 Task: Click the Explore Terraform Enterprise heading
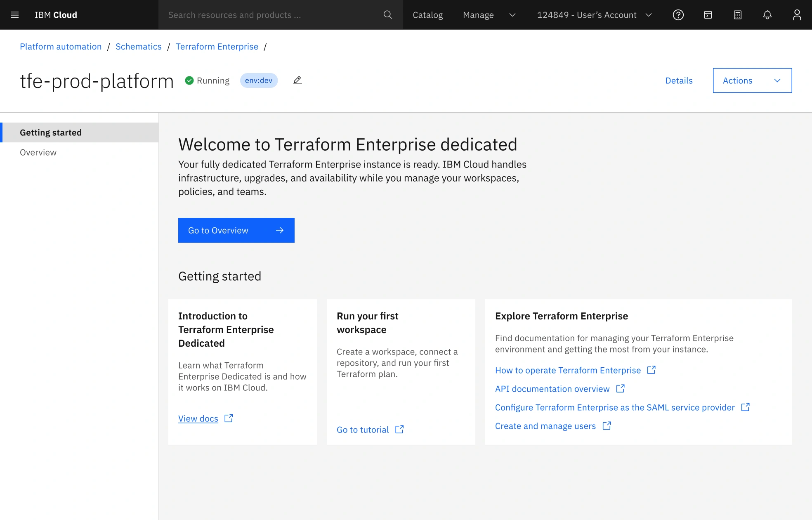coord(562,316)
